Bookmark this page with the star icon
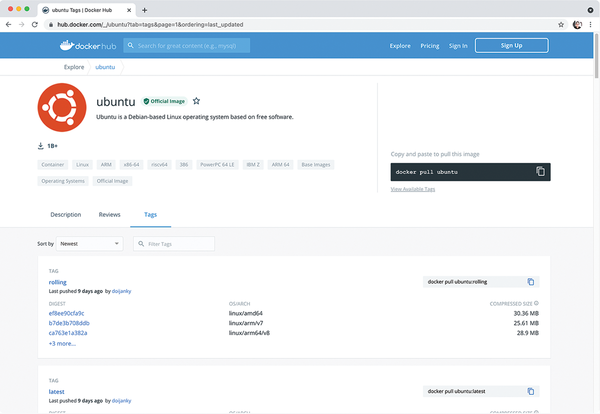600x414 pixels. 561,24
